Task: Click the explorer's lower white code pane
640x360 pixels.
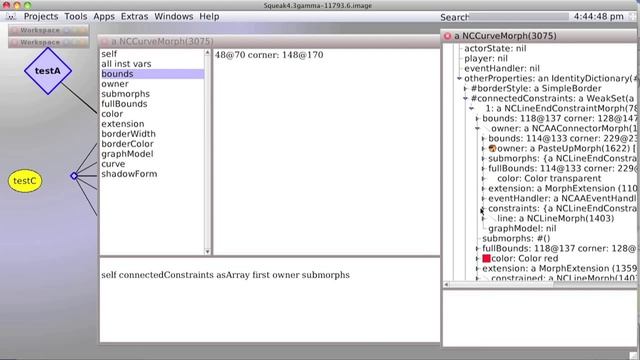Action: click(x=540, y=318)
